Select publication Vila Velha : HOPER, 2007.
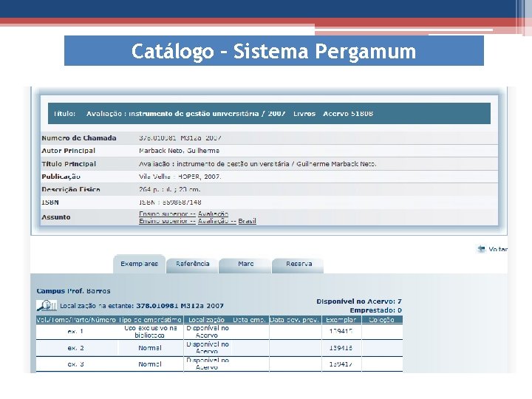532x399 pixels. click(180, 177)
